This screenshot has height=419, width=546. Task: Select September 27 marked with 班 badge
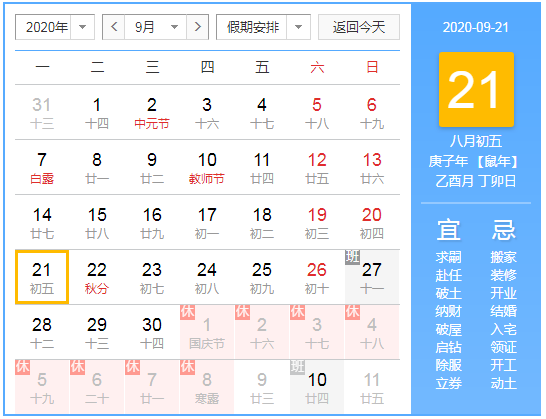pos(372,277)
